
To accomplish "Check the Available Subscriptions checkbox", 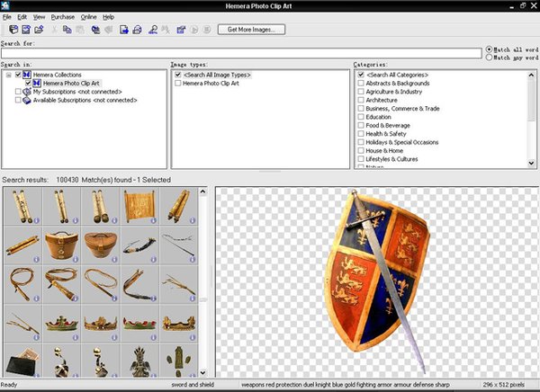I will tap(18, 100).
